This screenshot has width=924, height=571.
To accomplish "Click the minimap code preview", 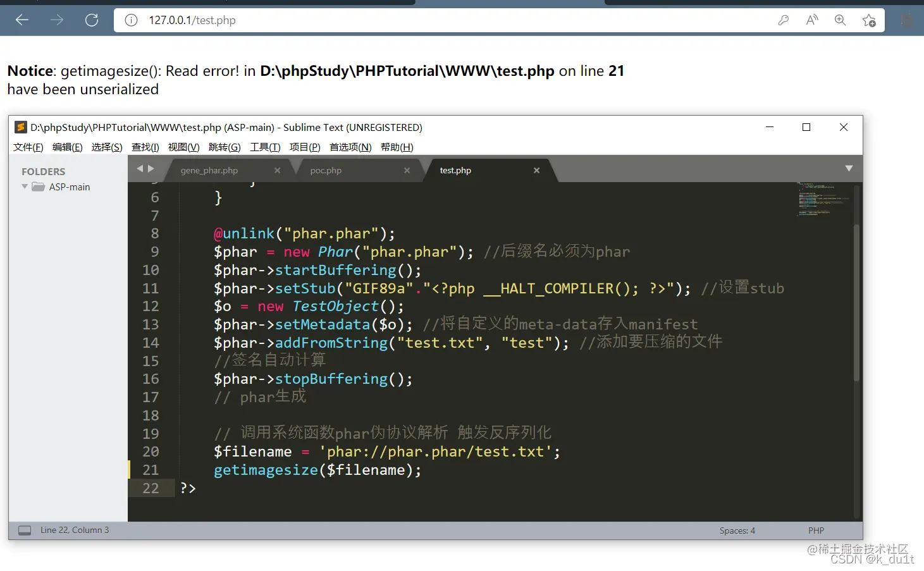I will 823,199.
